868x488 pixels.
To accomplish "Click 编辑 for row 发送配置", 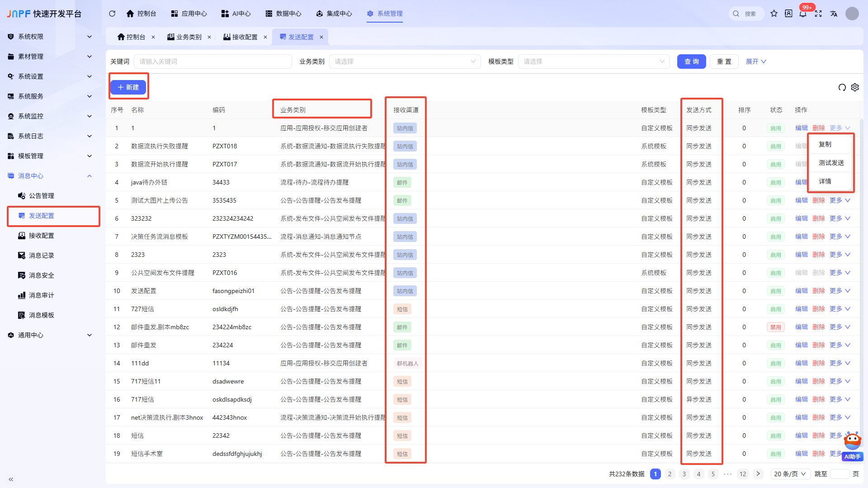I will pos(802,291).
